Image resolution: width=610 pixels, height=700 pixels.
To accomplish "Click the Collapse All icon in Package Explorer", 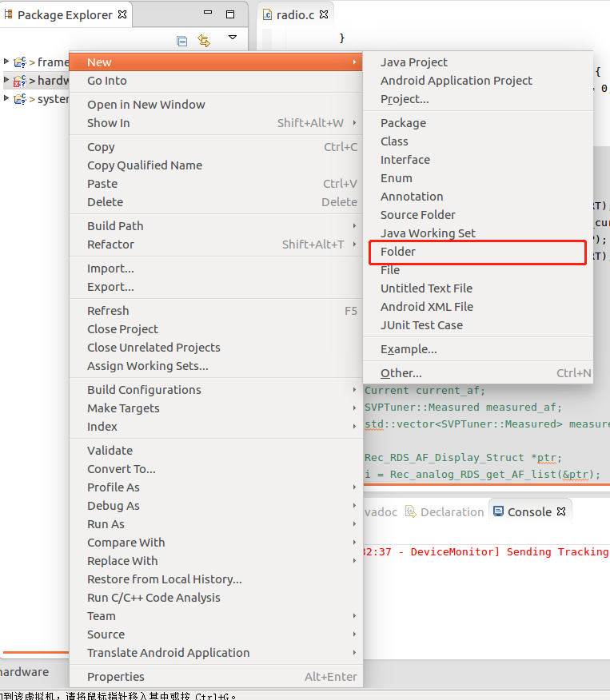I will pyautogui.click(x=181, y=41).
